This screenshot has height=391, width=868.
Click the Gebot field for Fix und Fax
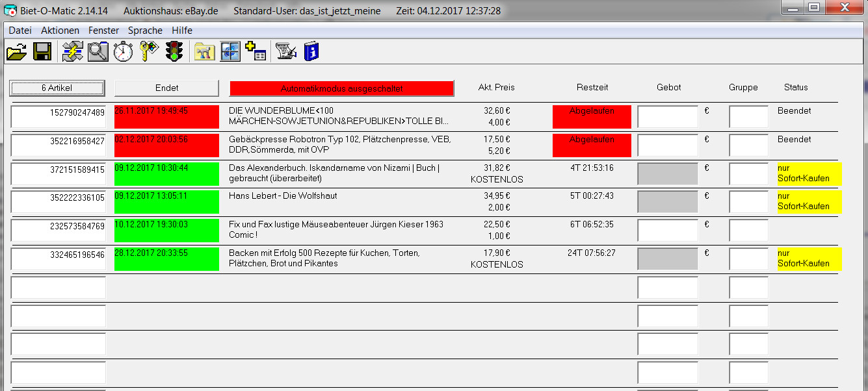tap(667, 231)
